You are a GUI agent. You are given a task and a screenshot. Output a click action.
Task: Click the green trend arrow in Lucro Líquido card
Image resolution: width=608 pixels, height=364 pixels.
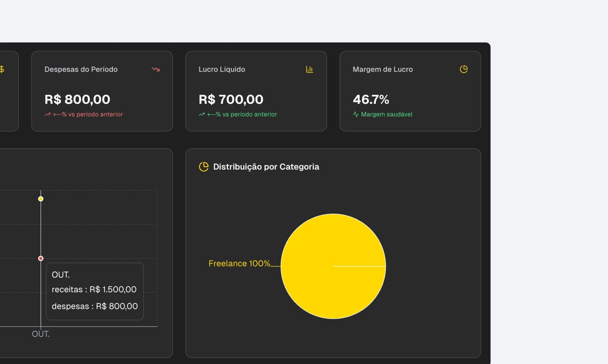coord(201,114)
